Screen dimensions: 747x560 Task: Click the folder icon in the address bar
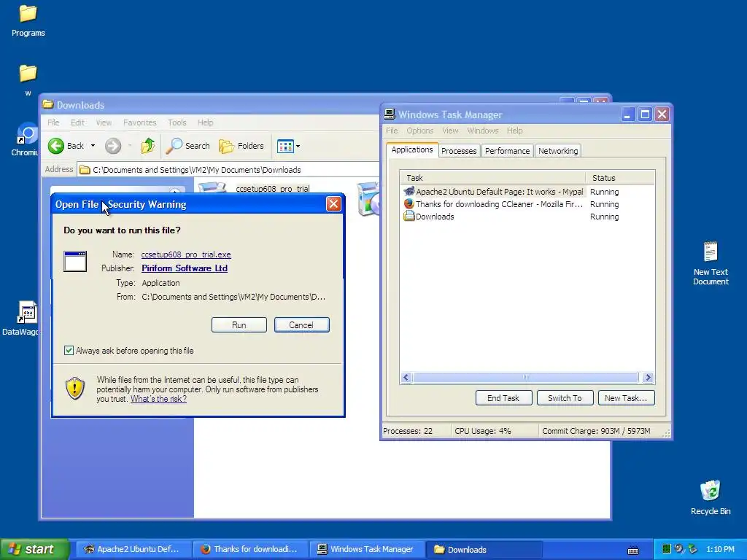coord(85,170)
